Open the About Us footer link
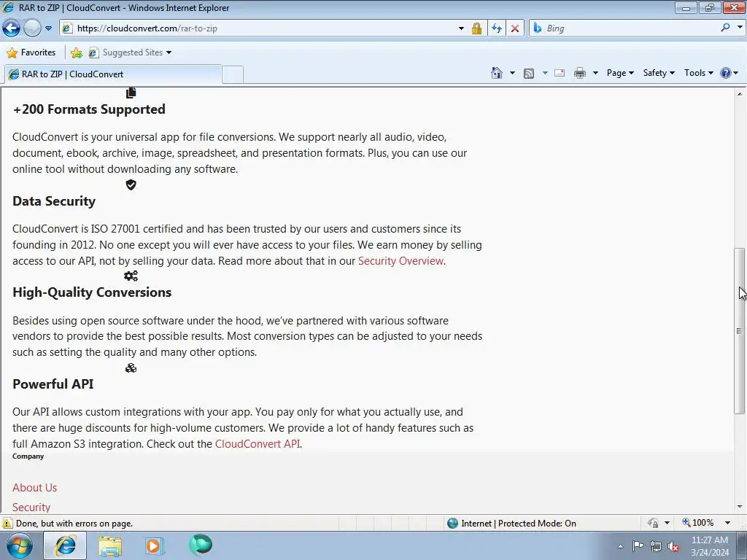This screenshot has height=560, width=747. coord(35,488)
